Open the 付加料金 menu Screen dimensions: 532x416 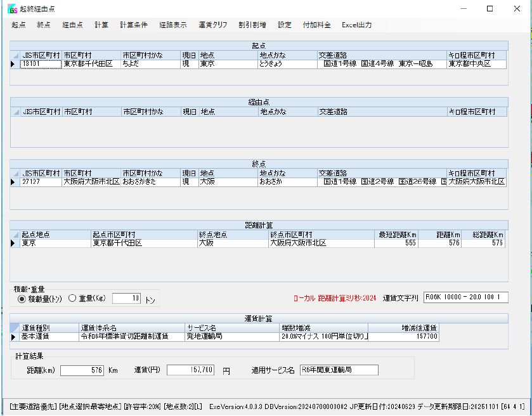point(316,25)
